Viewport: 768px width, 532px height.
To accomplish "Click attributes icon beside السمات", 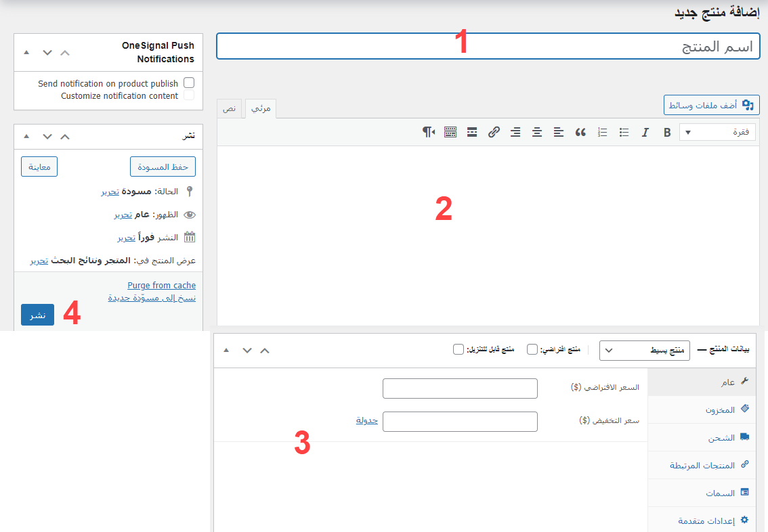I will tap(744, 492).
